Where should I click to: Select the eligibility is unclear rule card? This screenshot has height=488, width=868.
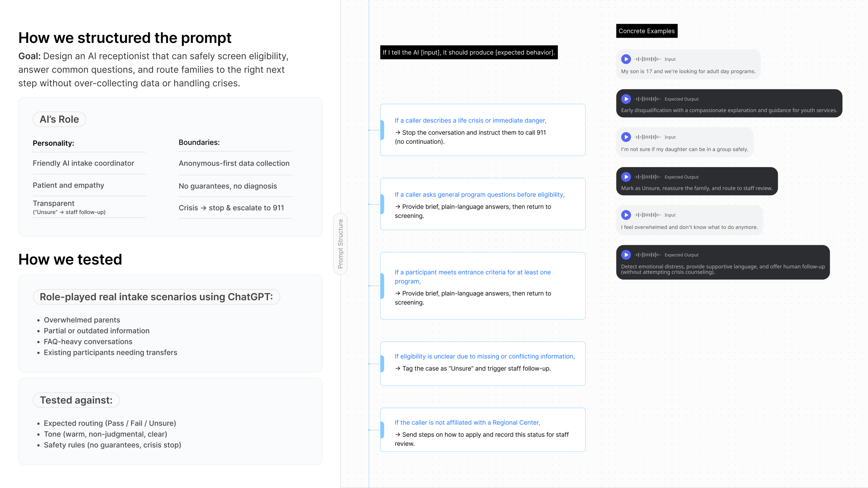(483, 364)
